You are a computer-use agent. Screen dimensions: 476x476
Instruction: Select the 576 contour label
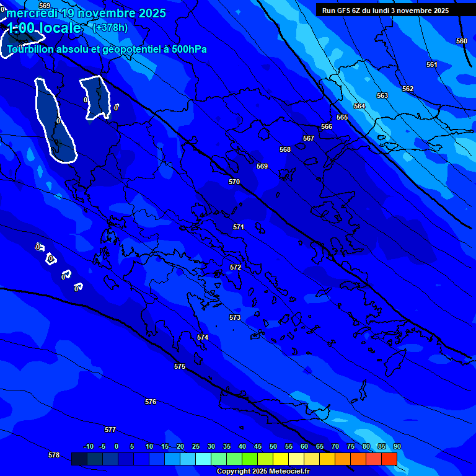pyautogui.click(x=151, y=402)
